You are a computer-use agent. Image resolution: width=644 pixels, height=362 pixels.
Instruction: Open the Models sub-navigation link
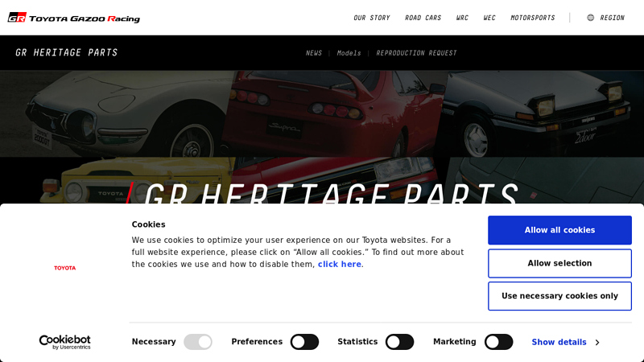pyautogui.click(x=349, y=53)
